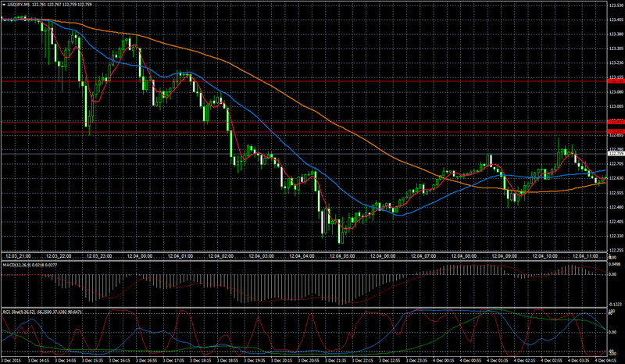Image resolution: width=625 pixels, height=364 pixels.
Task: Click the white current price label 122.759
Action: [x=616, y=154]
